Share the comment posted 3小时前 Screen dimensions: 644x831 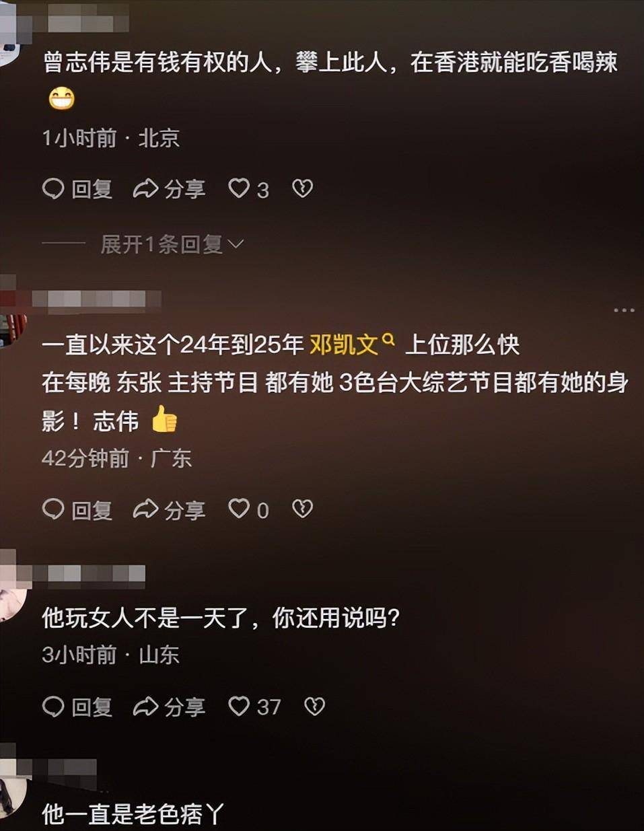tap(168, 707)
